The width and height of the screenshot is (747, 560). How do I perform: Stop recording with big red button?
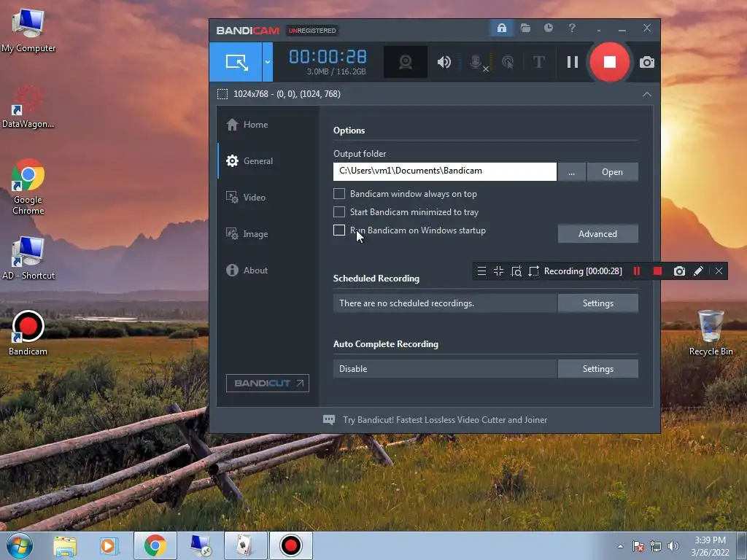[609, 62]
